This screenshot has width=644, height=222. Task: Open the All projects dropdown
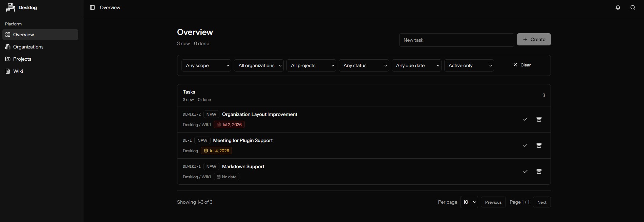pos(311,65)
